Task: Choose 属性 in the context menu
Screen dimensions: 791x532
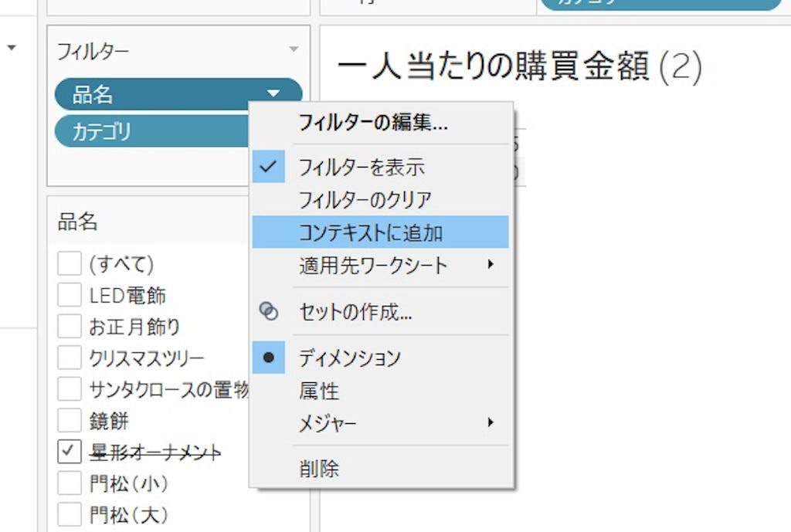Action: [x=319, y=391]
